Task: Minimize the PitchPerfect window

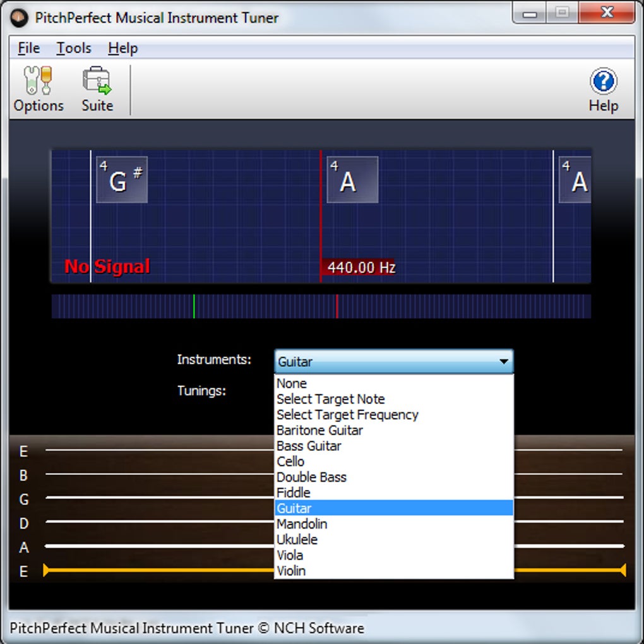Action: coord(530,13)
